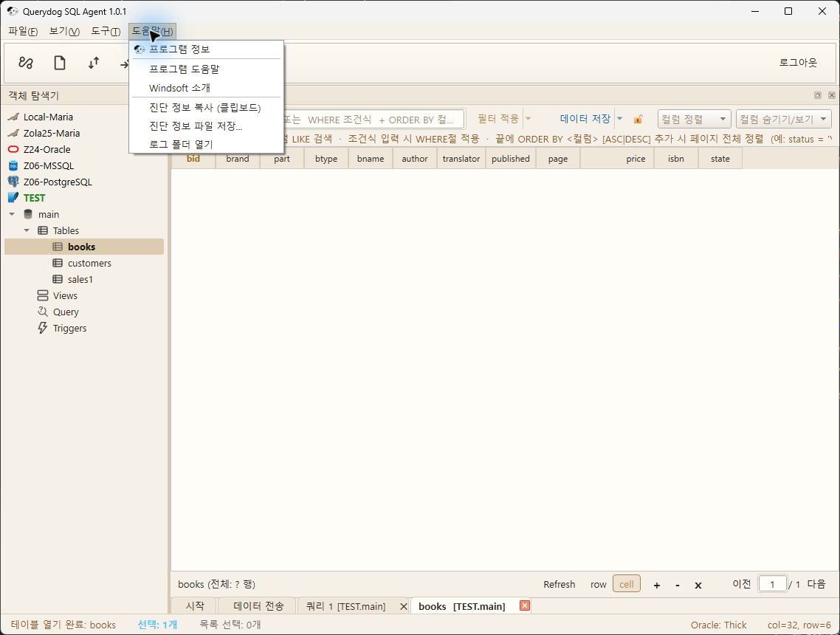Collapse the Tables tree node
The width and height of the screenshot is (840, 635).
pos(27,230)
